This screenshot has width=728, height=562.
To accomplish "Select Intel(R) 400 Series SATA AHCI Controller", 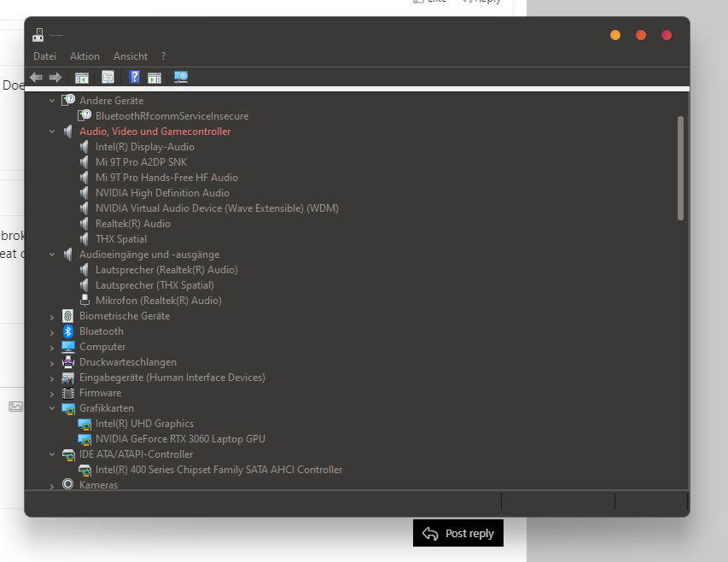I will click(x=218, y=470).
